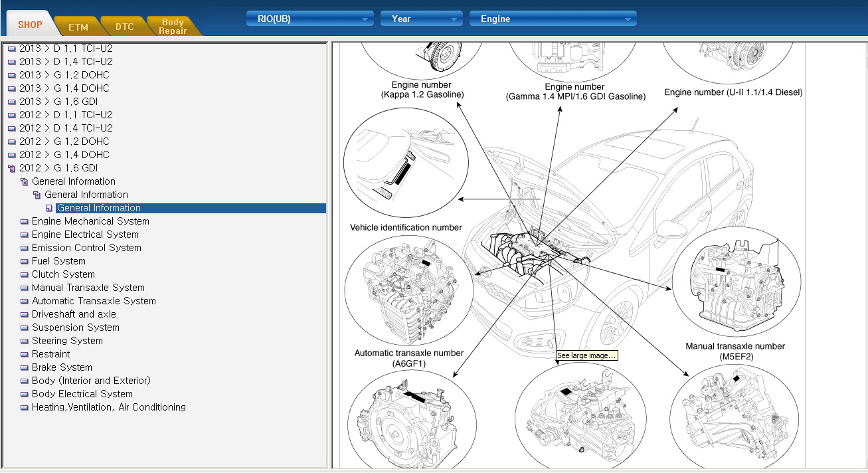Click 'Engine number (Kappa 1.2 Gasoline)' caption
The width and height of the screenshot is (868, 473).
(422, 90)
